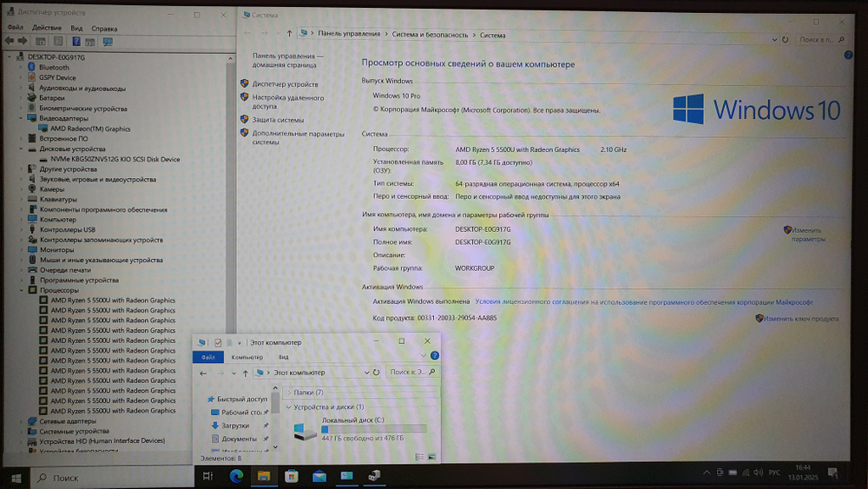This screenshot has width=868, height=489.
Task: Open help icon in System window
Action: point(848,55)
